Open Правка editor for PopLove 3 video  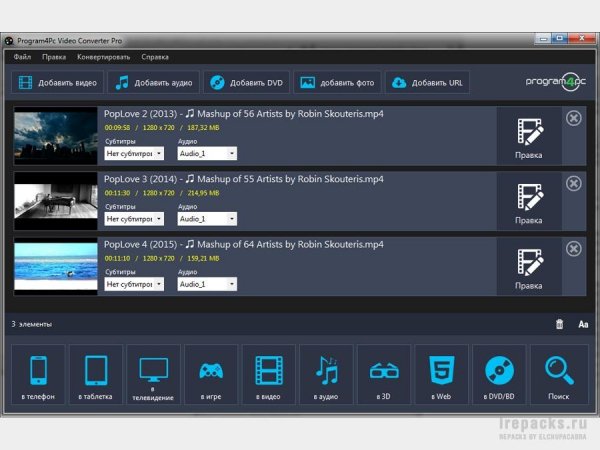click(529, 202)
